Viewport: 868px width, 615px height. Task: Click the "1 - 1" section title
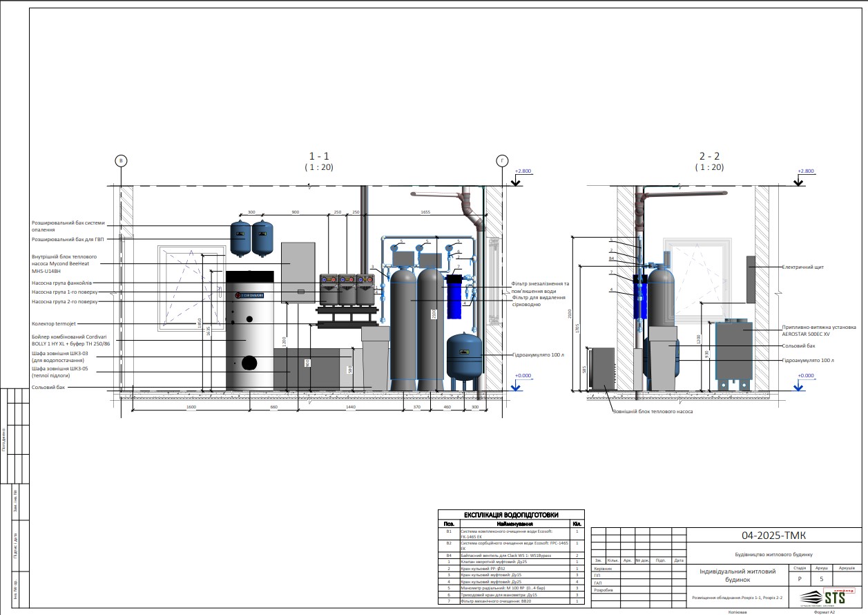tap(318, 156)
